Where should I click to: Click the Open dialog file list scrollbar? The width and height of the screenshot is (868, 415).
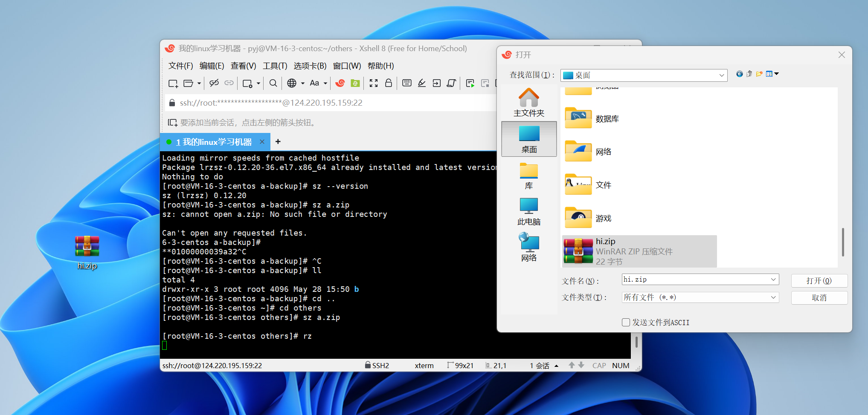[843, 242]
